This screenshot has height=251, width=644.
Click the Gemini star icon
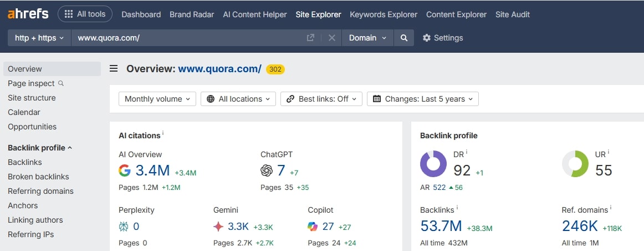tap(218, 227)
